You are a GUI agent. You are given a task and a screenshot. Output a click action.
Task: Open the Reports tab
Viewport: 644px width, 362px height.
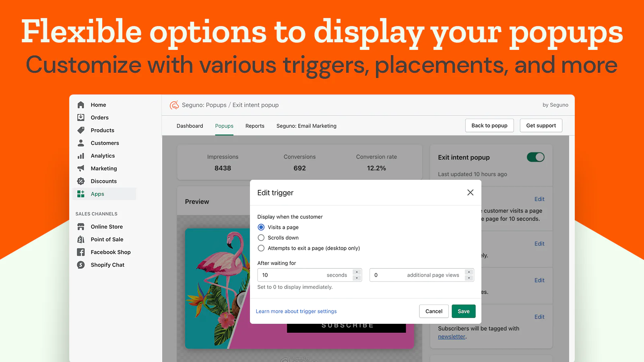[x=255, y=126]
